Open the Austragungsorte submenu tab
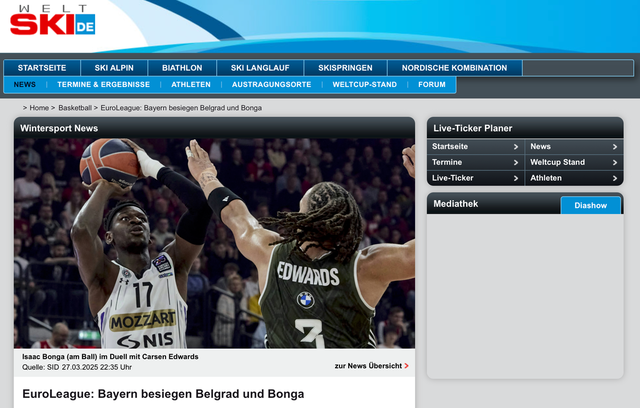Screen dimensions: 640x408 pos(272,85)
